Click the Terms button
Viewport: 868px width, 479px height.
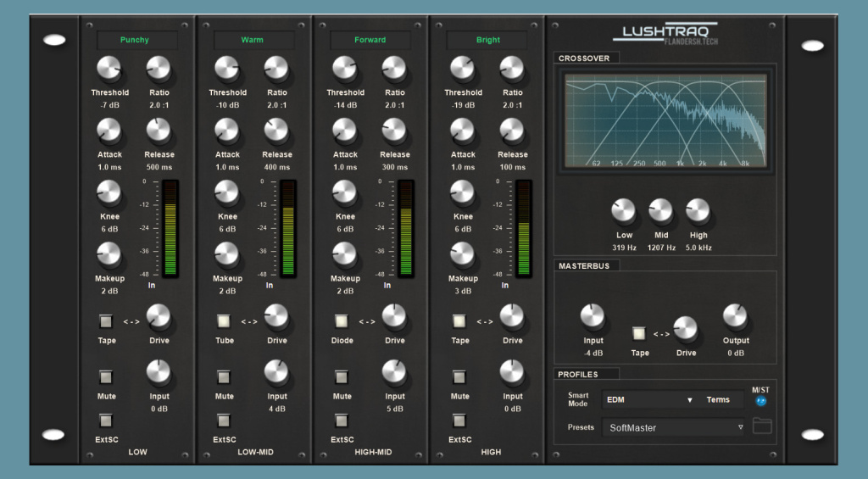(x=718, y=399)
